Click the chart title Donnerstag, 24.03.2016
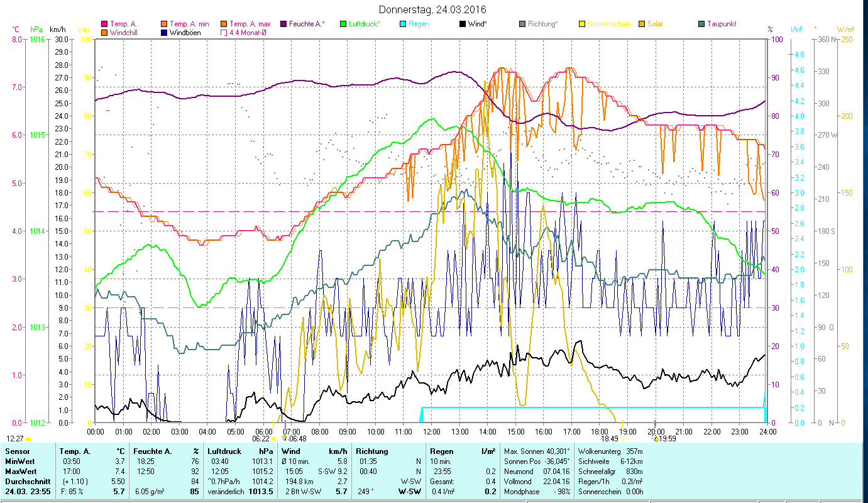This screenshot has width=868, height=503. pyautogui.click(x=433, y=10)
